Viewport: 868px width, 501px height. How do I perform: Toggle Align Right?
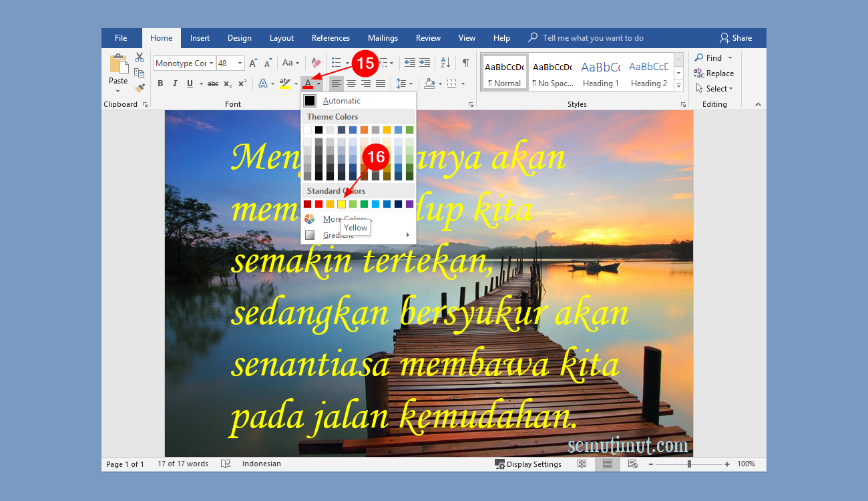pos(366,83)
